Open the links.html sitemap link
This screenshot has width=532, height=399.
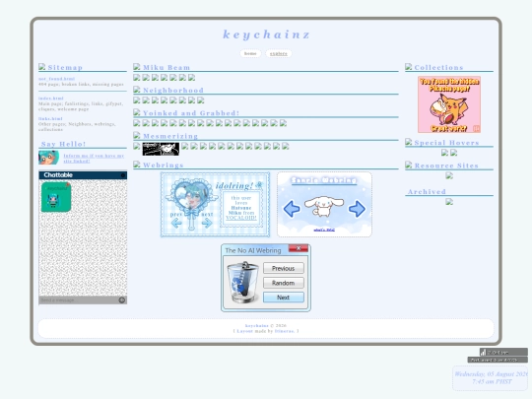pyautogui.click(x=50, y=119)
